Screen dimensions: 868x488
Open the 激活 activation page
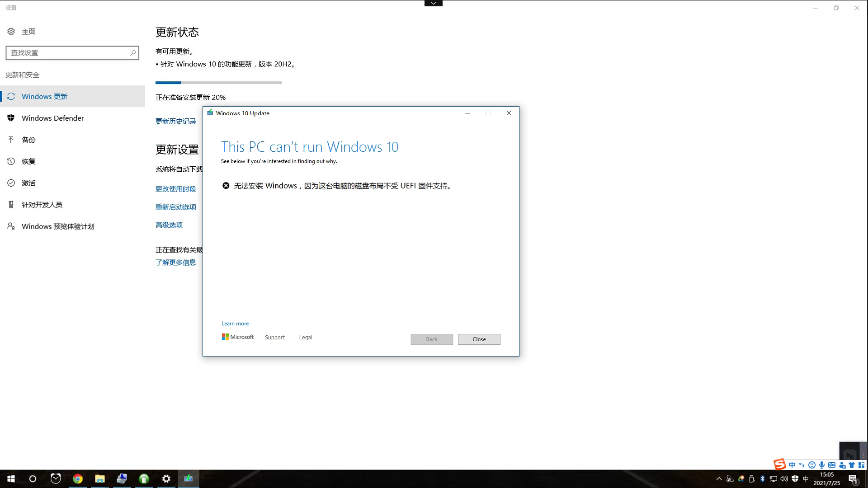tap(72, 183)
